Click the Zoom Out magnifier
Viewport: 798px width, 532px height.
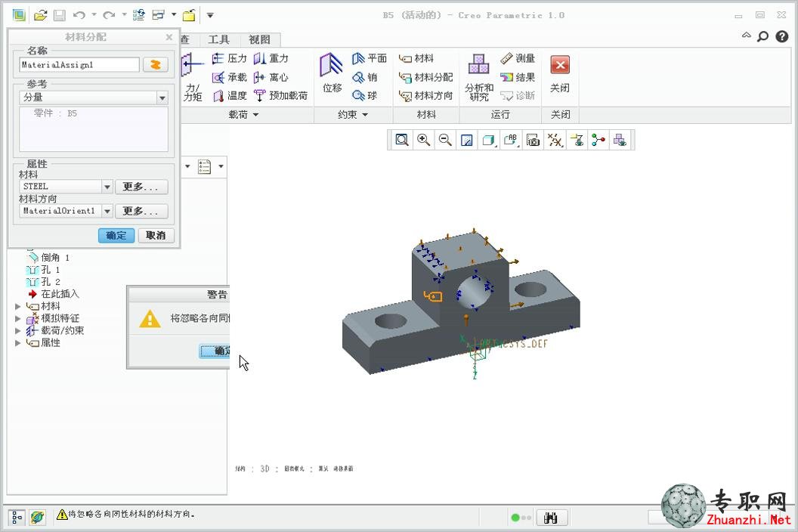click(x=445, y=140)
